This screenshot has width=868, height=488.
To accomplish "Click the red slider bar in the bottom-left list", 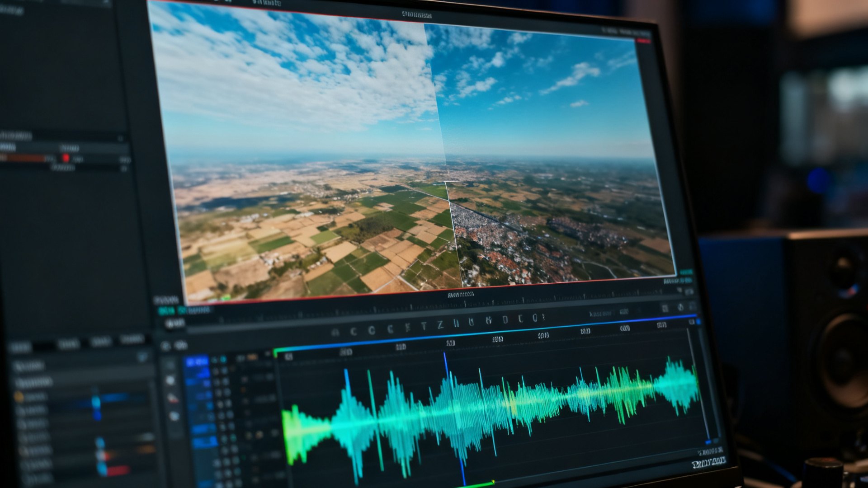I will [x=118, y=471].
